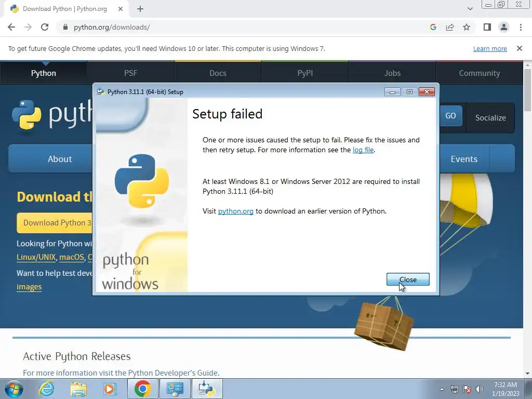
Task: Show hidden system tray icons
Action: coord(442,389)
